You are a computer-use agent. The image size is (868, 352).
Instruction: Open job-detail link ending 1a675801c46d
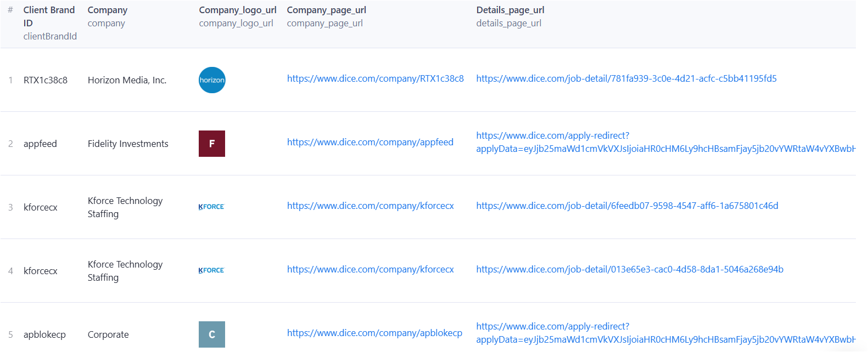627,206
